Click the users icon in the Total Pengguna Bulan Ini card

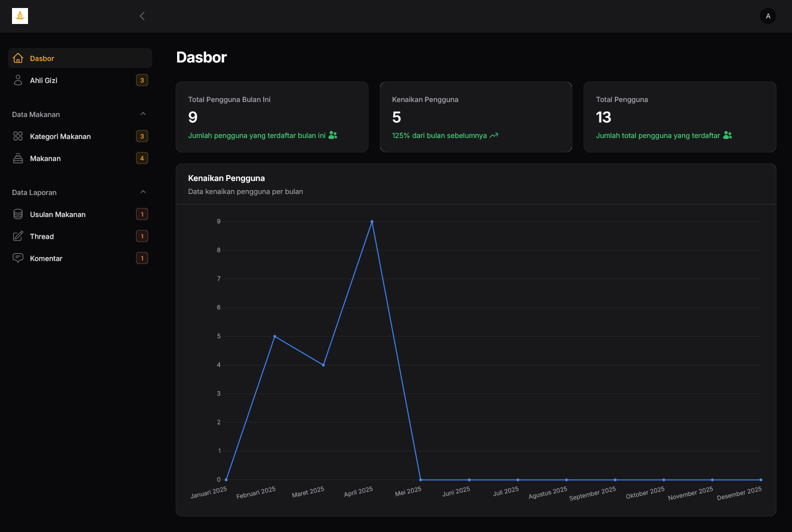[333, 135]
